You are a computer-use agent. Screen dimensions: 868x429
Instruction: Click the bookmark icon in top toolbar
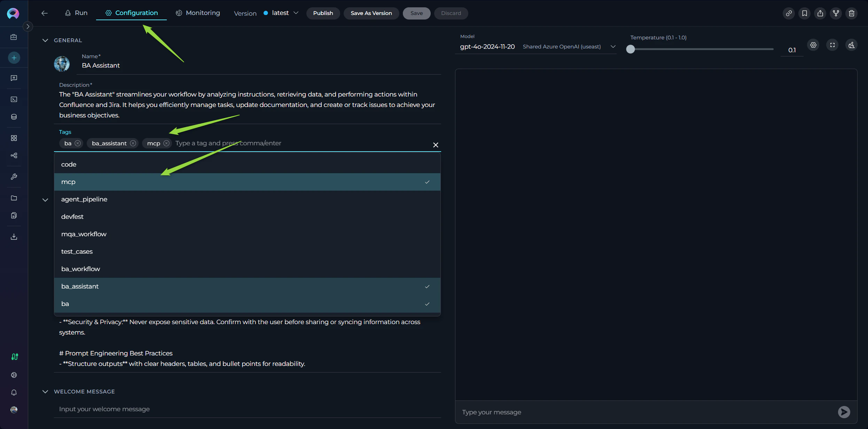click(804, 13)
